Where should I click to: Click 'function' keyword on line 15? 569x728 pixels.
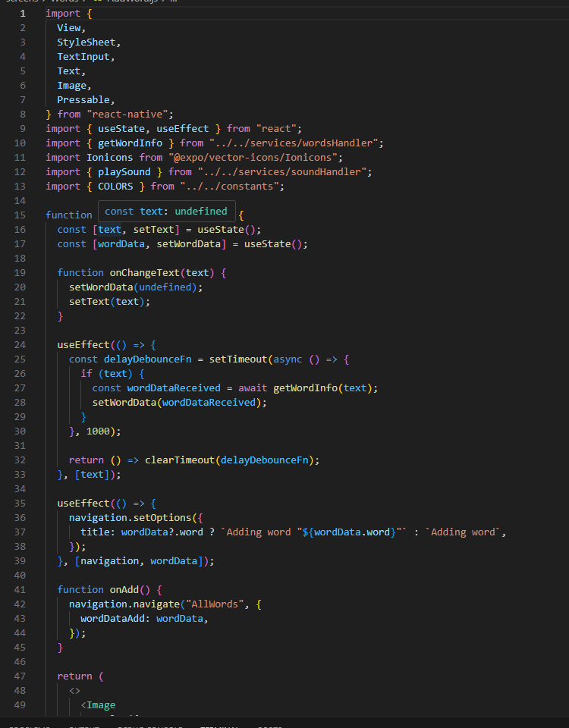69,215
